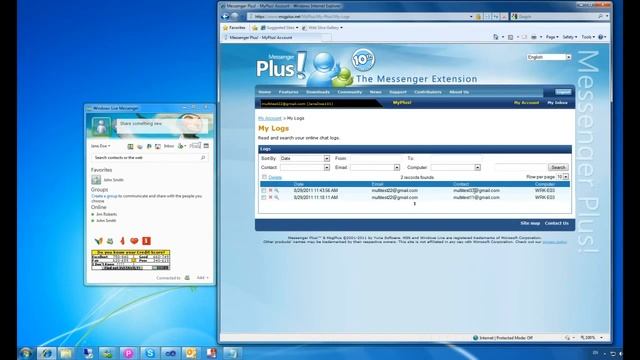Screen dimensions: 640x360
Task: Click the IE Print toolbar icon
Action: 533,37
